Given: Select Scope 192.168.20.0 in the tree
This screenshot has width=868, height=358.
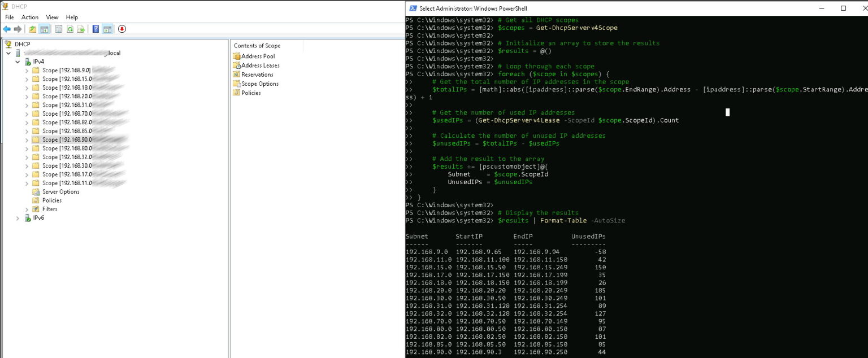Looking at the screenshot, I should (x=66, y=97).
